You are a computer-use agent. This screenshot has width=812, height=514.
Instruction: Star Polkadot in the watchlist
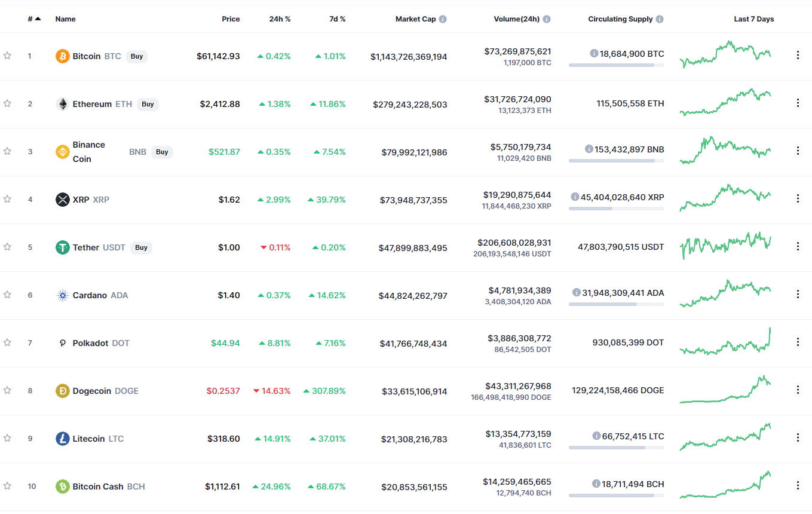click(x=7, y=342)
